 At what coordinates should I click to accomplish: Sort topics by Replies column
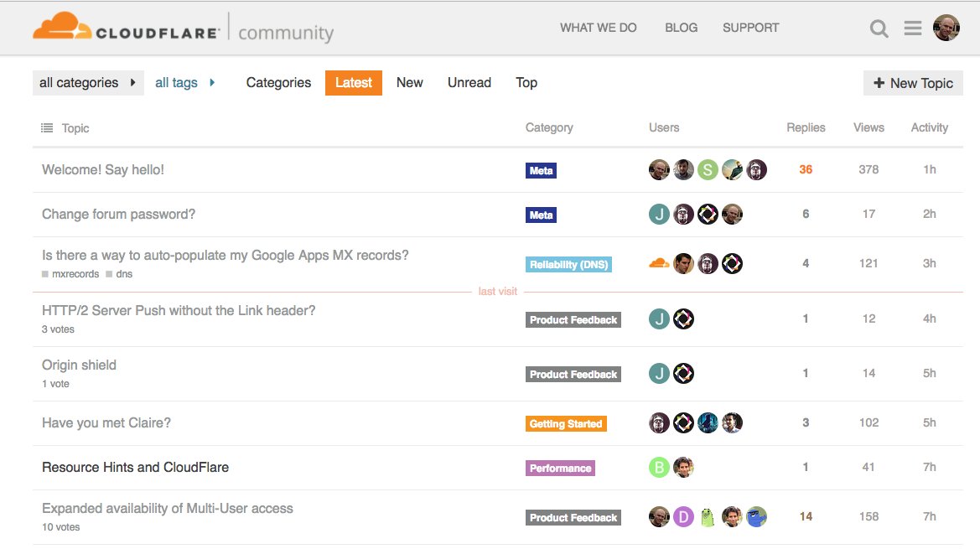click(806, 127)
